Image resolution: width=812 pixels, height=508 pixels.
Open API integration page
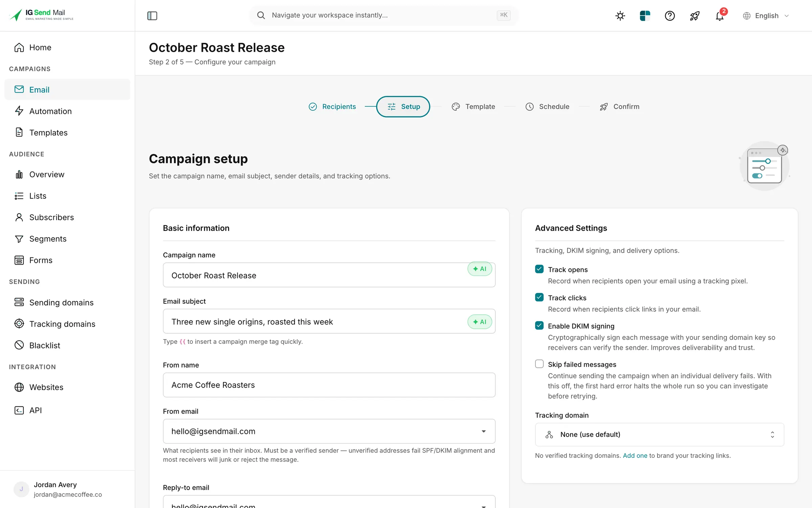[x=67, y=410]
